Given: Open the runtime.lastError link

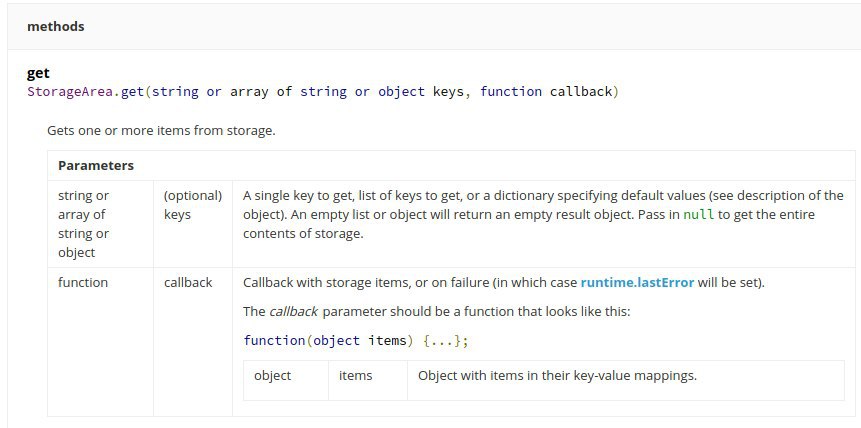Looking at the screenshot, I should 637,283.
